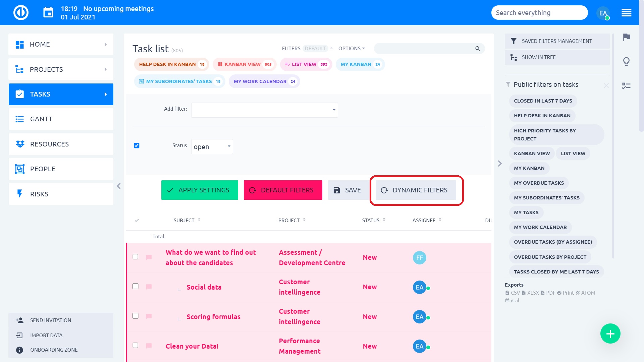
Task: Check the Clean your Data! task checkbox
Action: [x=136, y=346]
